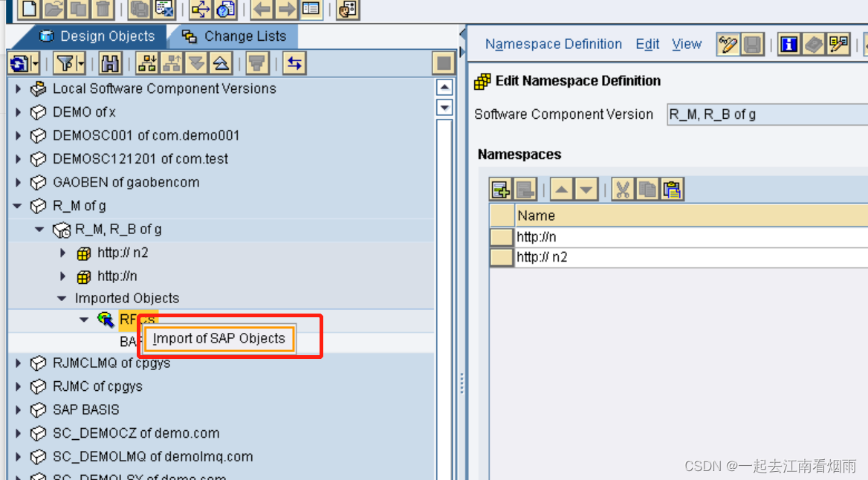Click the Paste icon in Namespaces toolbar
The height and width of the screenshot is (480, 868).
672,189
